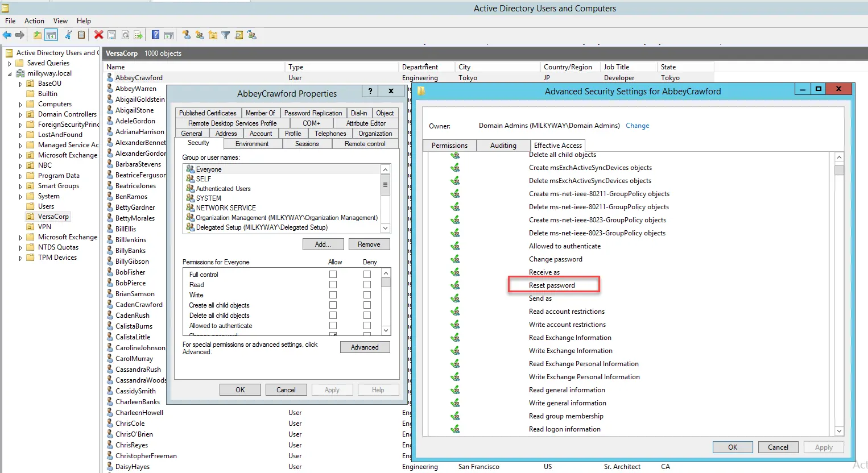The image size is (868, 473).
Task: Switch to the Attribute Editor tab
Action: (366, 123)
